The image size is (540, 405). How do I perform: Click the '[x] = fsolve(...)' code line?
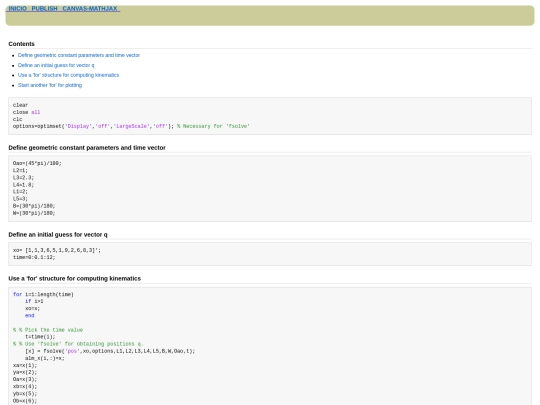click(110, 351)
